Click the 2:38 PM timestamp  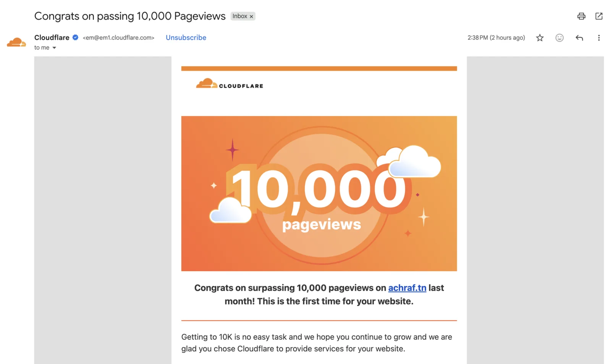(496, 37)
